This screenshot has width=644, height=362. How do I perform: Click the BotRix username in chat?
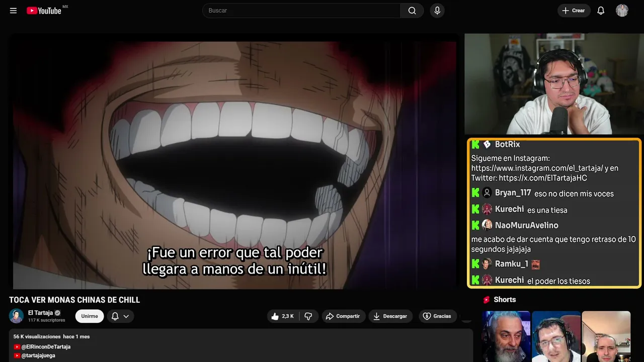pyautogui.click(x=507, y=144)
